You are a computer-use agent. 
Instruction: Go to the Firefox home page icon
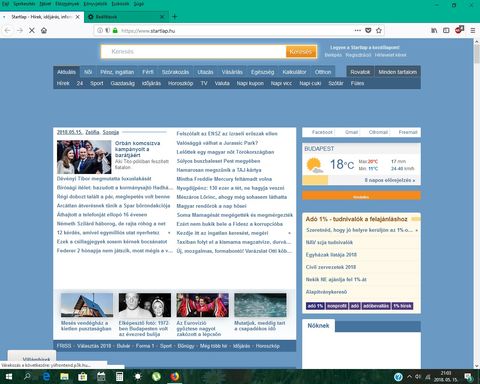[44, 30]
